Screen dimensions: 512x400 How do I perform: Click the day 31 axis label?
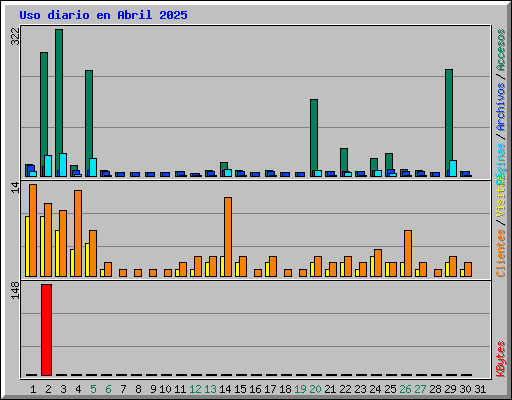tap(480, 389)
